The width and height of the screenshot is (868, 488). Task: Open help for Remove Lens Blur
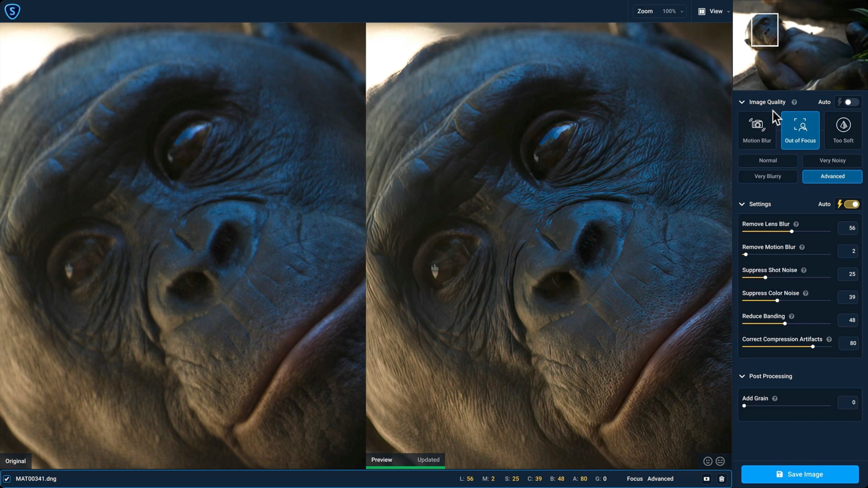(796, 224)
